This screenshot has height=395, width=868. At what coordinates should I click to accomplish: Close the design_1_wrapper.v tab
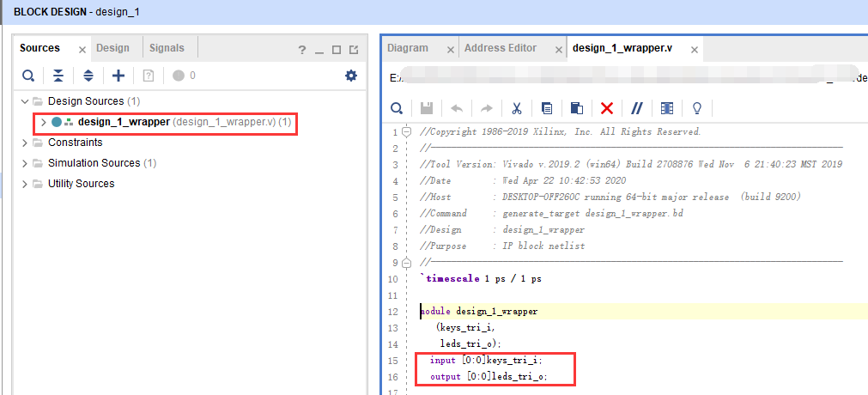point(694,50)
